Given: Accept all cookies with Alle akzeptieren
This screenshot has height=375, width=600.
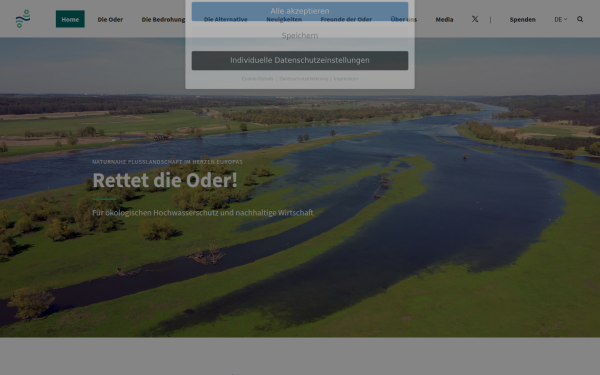Looking at the screenshot, I should coord(300,11).
